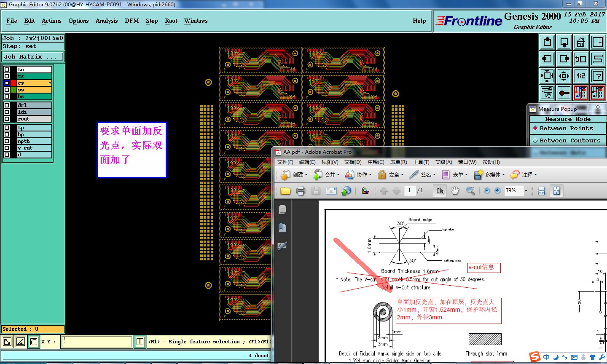Click the home view icon
The image size is (607, 364).
[581, 42]
